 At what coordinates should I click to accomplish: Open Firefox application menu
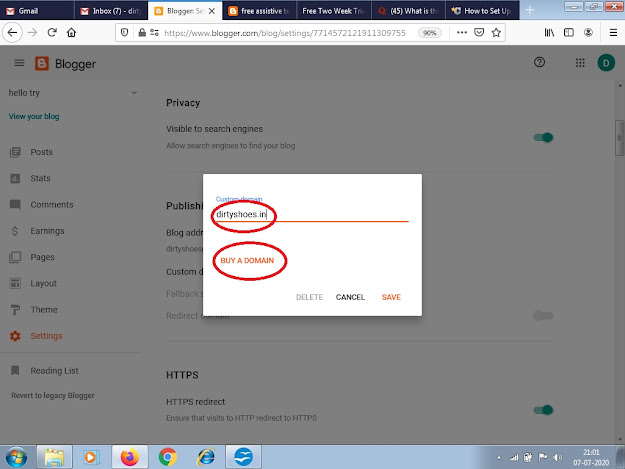[x=613, y=33]
